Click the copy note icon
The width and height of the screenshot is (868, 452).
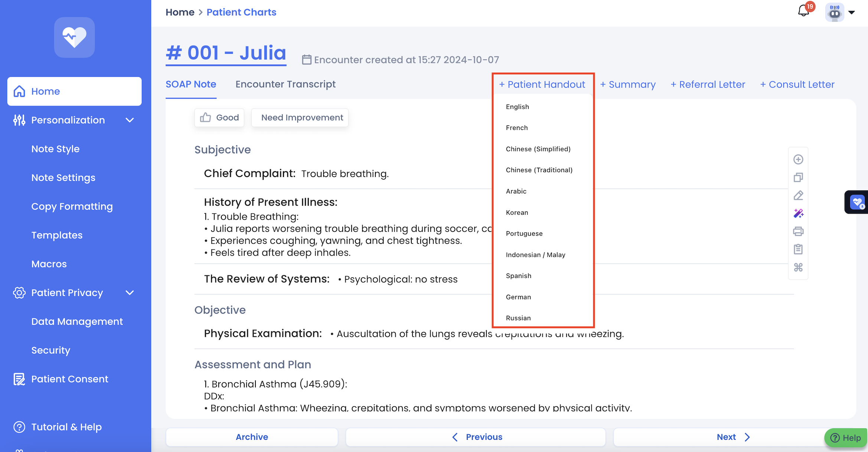[798, 177]
